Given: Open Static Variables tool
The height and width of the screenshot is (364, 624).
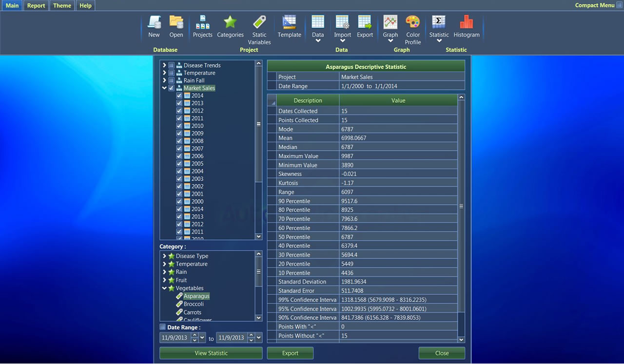Looking at the screenshot, I should [259, 22].
